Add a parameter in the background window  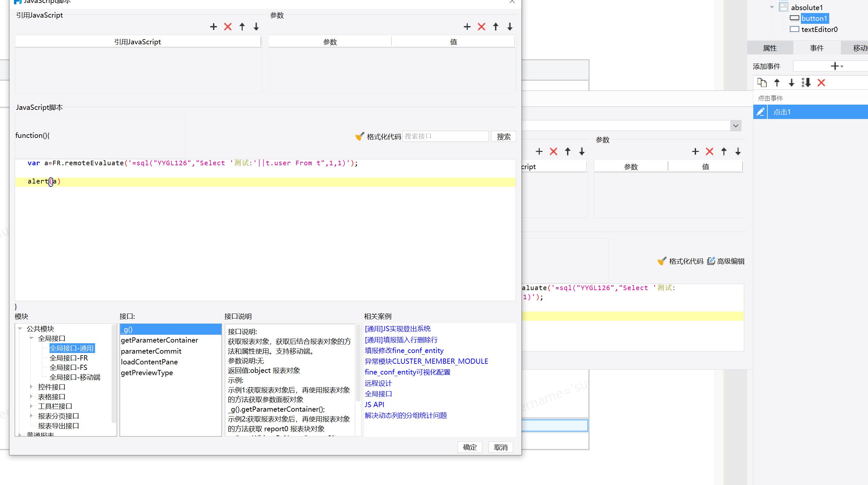[x=695, y=152]
